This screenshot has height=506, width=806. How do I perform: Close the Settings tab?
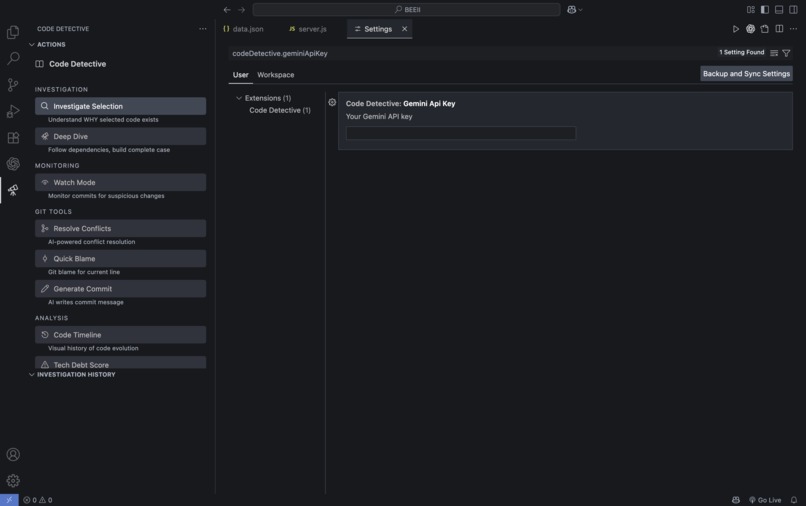(405, 29)
